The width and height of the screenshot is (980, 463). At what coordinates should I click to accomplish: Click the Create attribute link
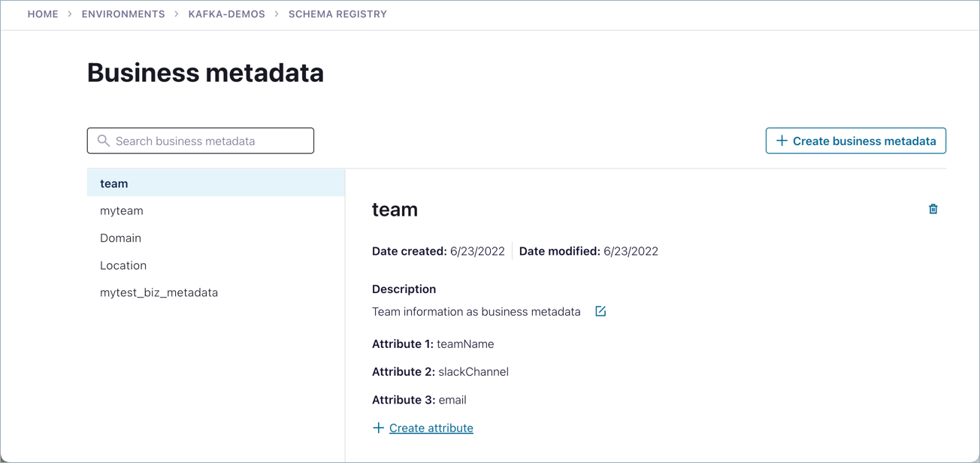pyautogui.click(x=431, y=427)
